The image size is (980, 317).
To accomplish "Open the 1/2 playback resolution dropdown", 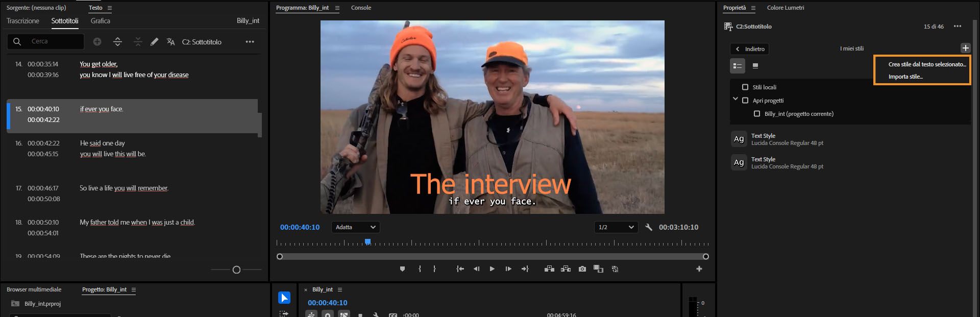I will (x=616, y=227).
